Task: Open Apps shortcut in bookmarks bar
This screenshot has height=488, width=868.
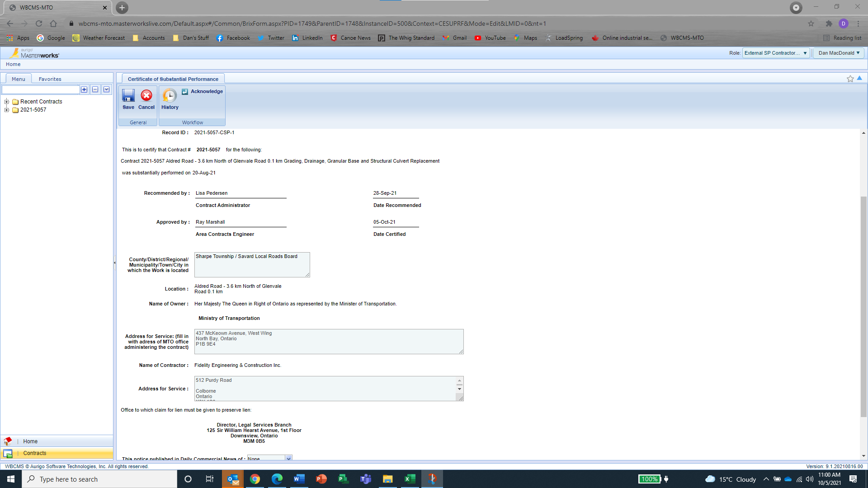Action: tap(18, 38)
